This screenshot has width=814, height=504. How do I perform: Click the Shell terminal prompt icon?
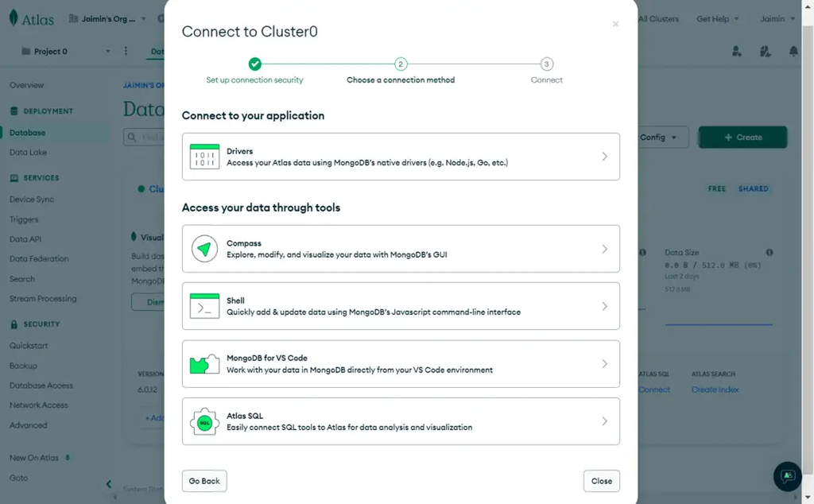point(204,306)
